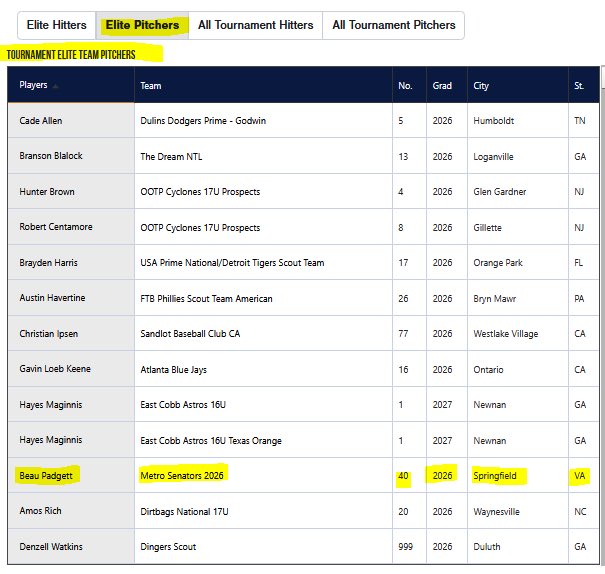605x574 pixels.
Task: Click player name Robert Centamore
Action: click(56, 227)
